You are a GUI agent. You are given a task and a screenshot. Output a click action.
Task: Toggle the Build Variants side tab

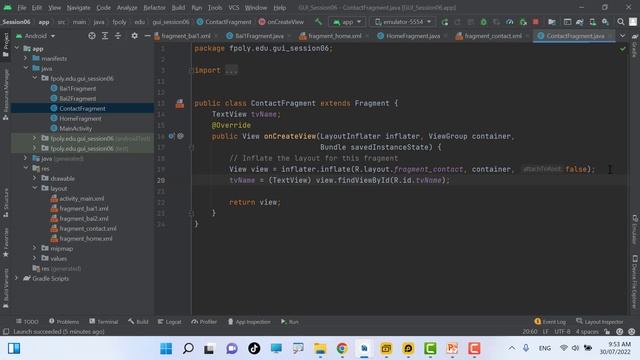6,288
